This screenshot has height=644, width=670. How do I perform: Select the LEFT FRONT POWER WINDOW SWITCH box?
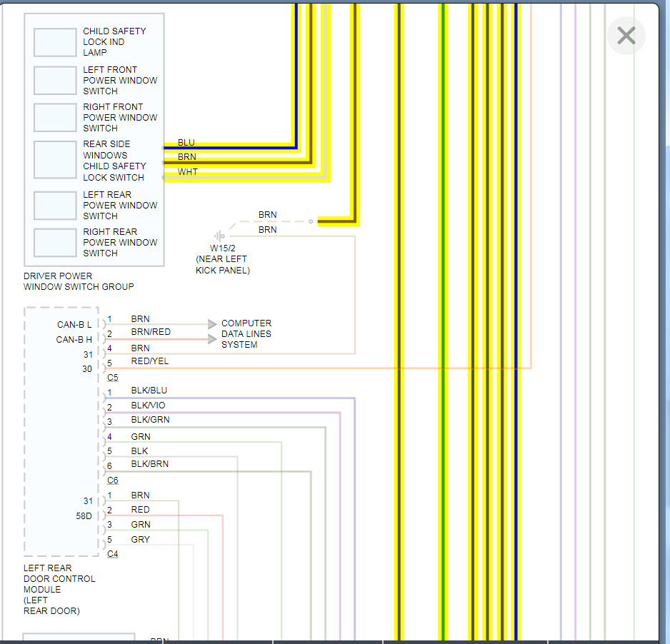[x=55, y=80]
